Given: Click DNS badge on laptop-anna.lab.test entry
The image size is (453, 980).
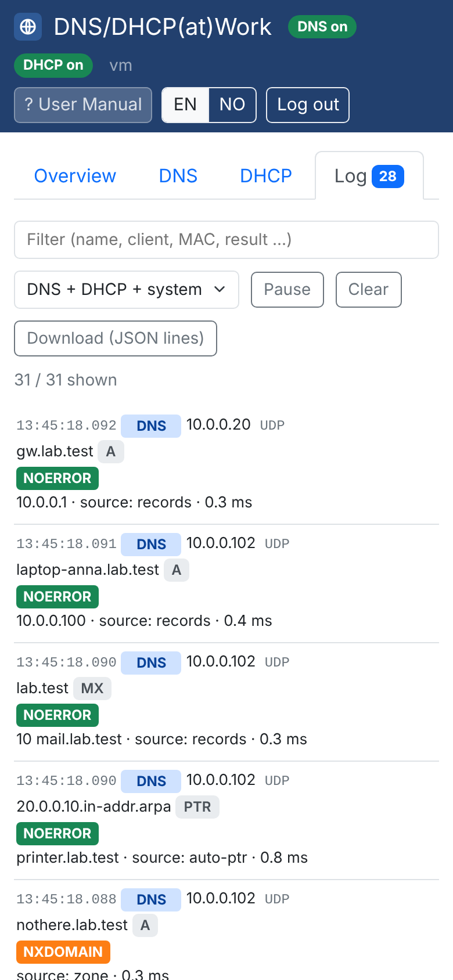Looking at the screenshot, I should (x=151, y=545).
